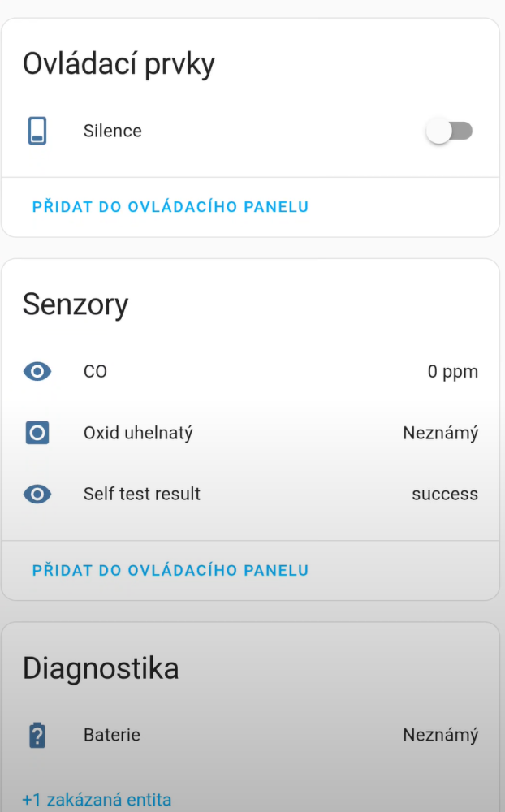
Task: Click the success value of self test
Action: (x=444, y=494)
